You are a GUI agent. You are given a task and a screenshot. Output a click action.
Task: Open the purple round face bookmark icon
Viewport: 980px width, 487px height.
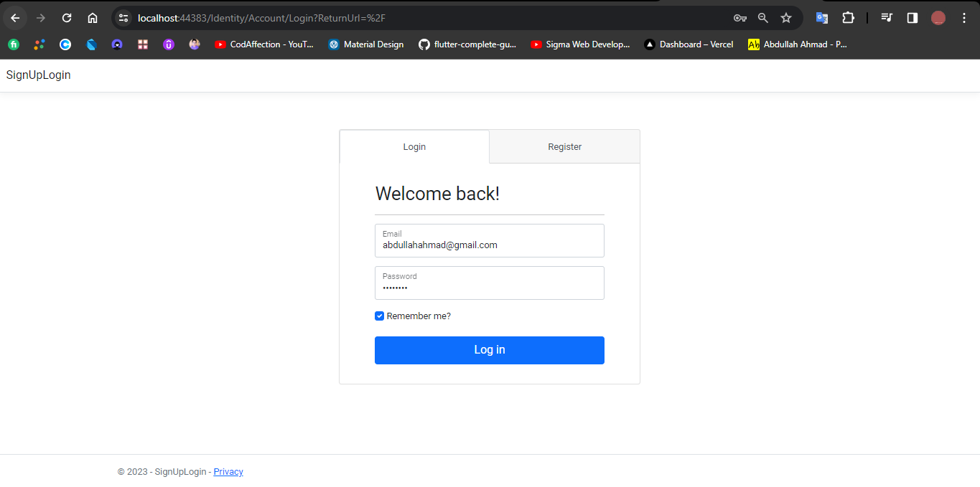click(x=117, y=44)
